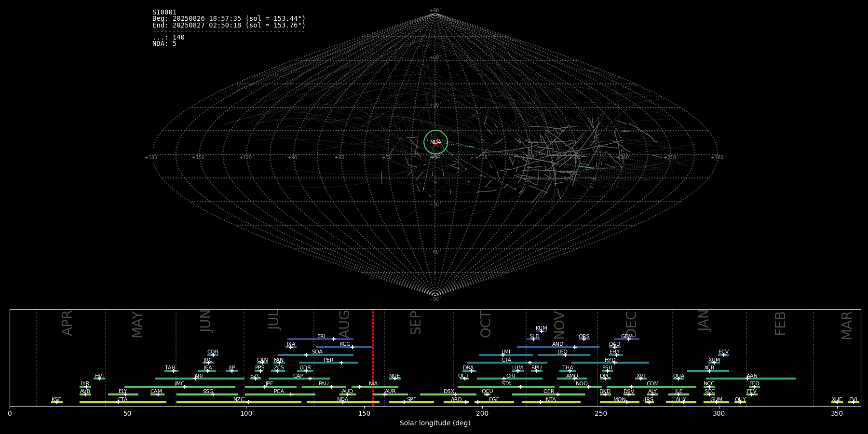Click the NZC shower label
Image resolution: width=868 pixels, height=434 pixels.
pyautogui.click(x=239, y=400)
